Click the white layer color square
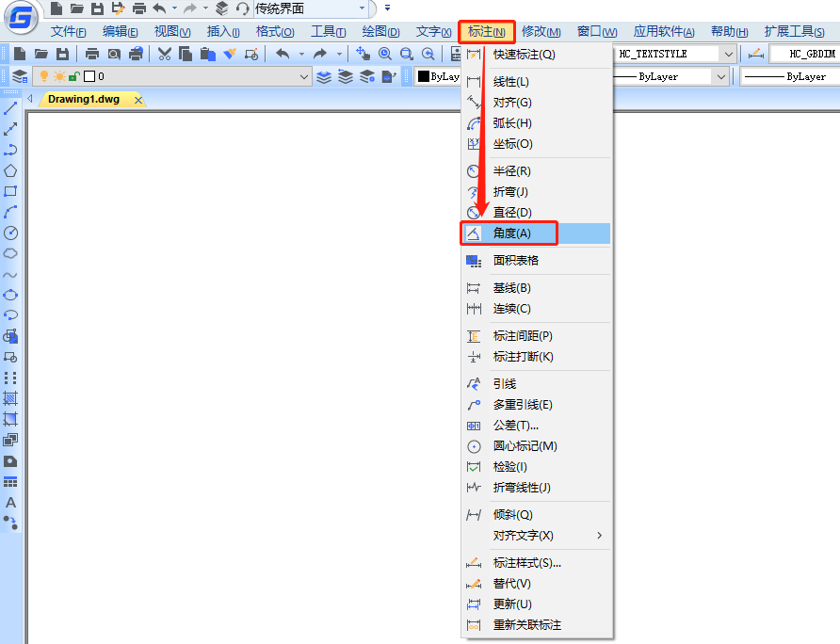The height and width of the screenshot is (644, 840). tap(89, 76)
